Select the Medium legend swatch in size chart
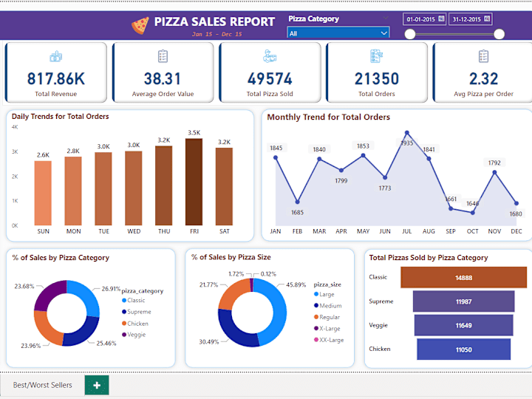 [x=316, y=305]
